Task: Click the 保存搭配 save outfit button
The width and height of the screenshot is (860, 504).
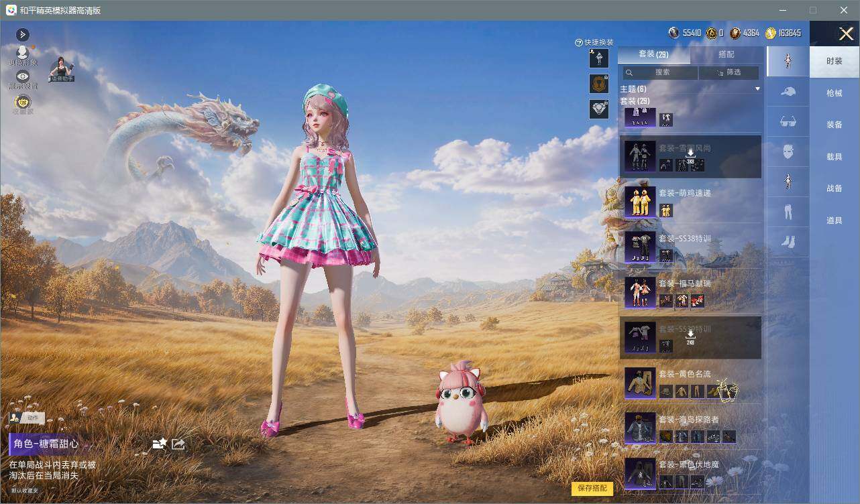Action: [x=592, y=488]
